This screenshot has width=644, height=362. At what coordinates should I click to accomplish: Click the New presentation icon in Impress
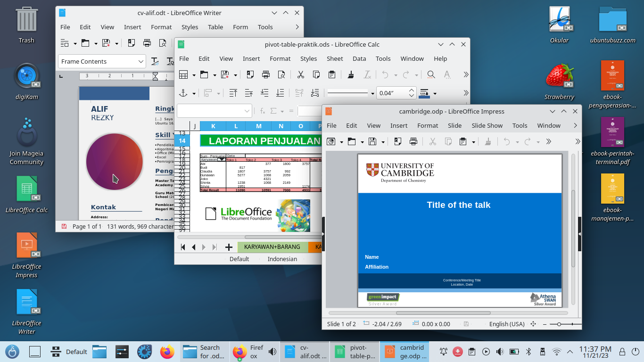click(331, 141)
